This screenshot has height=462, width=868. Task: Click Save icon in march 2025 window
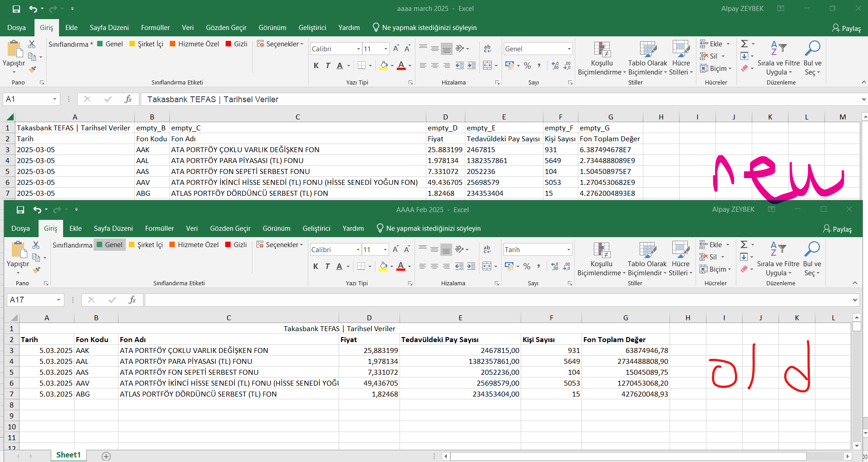(x=16, y=9)
